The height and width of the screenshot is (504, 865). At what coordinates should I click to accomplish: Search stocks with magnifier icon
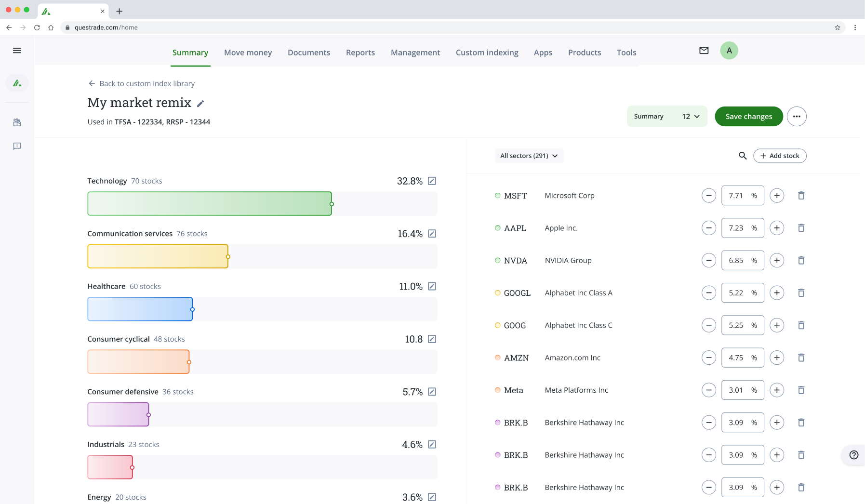point(743,156)
